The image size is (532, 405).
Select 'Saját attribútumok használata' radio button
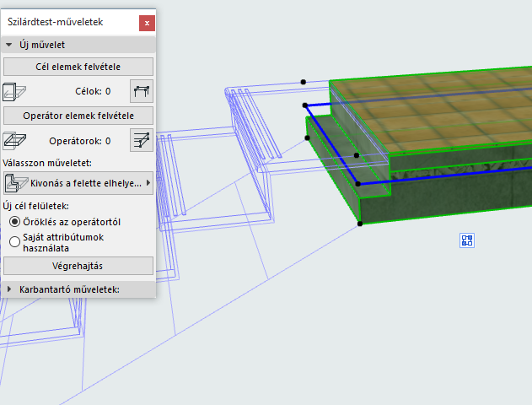[x=14, y=241]
